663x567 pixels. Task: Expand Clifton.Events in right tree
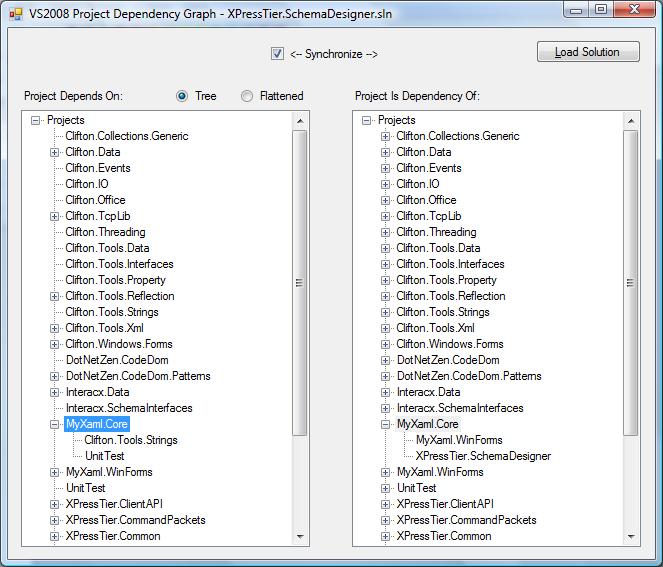(385, 168)
